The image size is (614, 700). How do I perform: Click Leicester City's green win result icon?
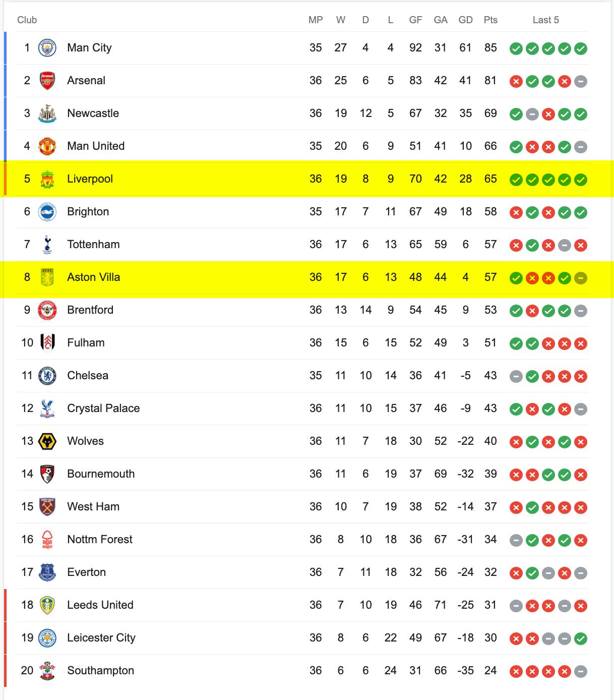click(x=581, y=639)
